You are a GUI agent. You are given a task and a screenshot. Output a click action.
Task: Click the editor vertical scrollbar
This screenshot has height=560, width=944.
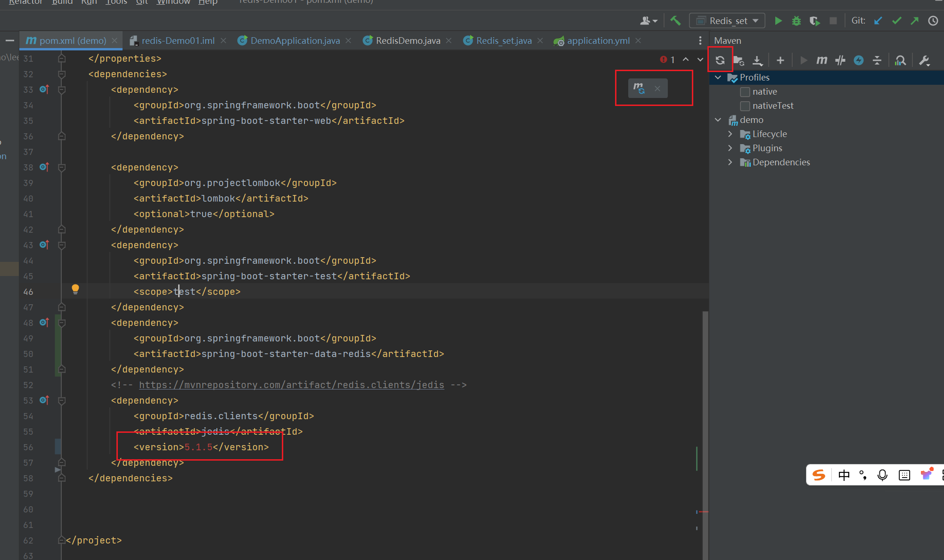click(705, 424)
